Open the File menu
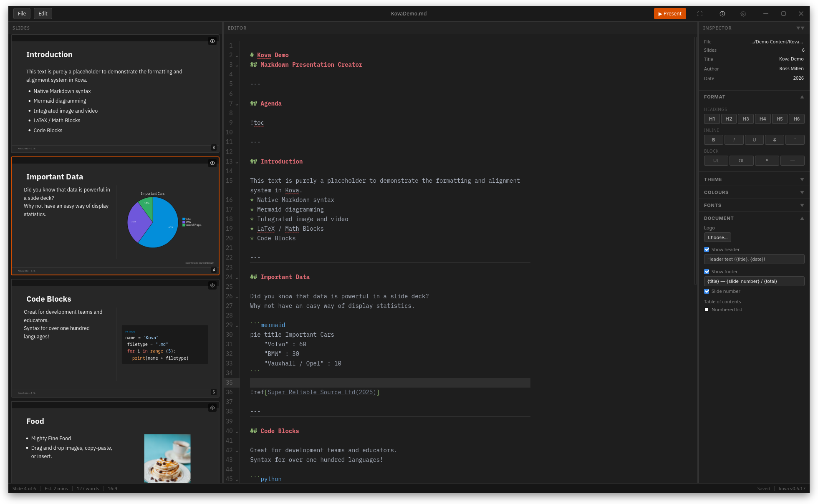Viewport: 818px width, 504px height. (x=22, y=14)
